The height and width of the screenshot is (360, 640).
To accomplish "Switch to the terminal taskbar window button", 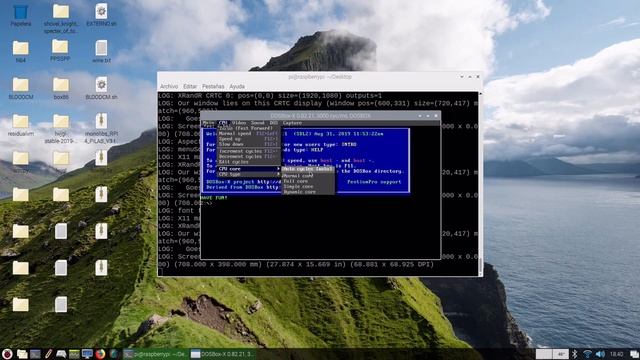I will (155, 354).
